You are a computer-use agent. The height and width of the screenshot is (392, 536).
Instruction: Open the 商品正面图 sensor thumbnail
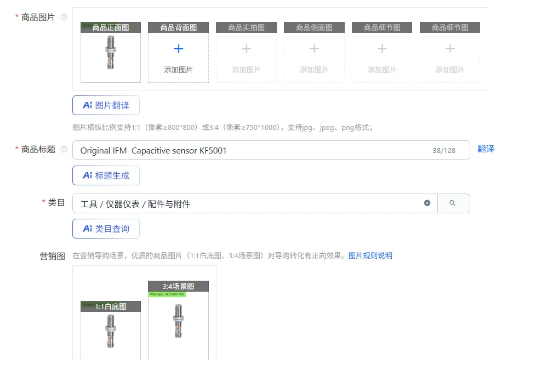110,52
